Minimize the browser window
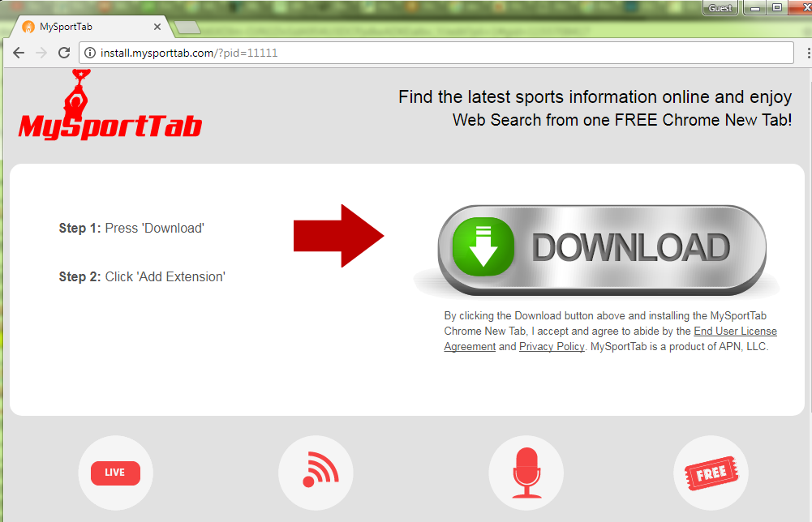 755,8
